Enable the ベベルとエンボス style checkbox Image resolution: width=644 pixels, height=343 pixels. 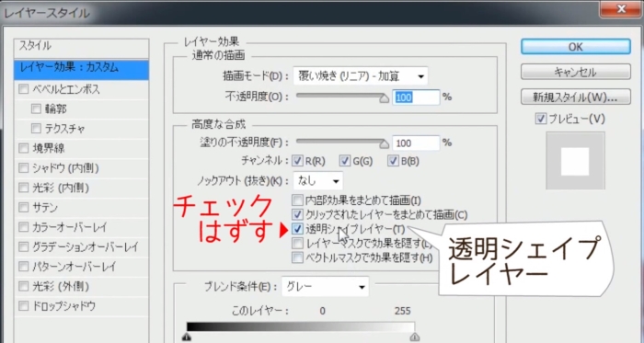(x=23, y=89)
